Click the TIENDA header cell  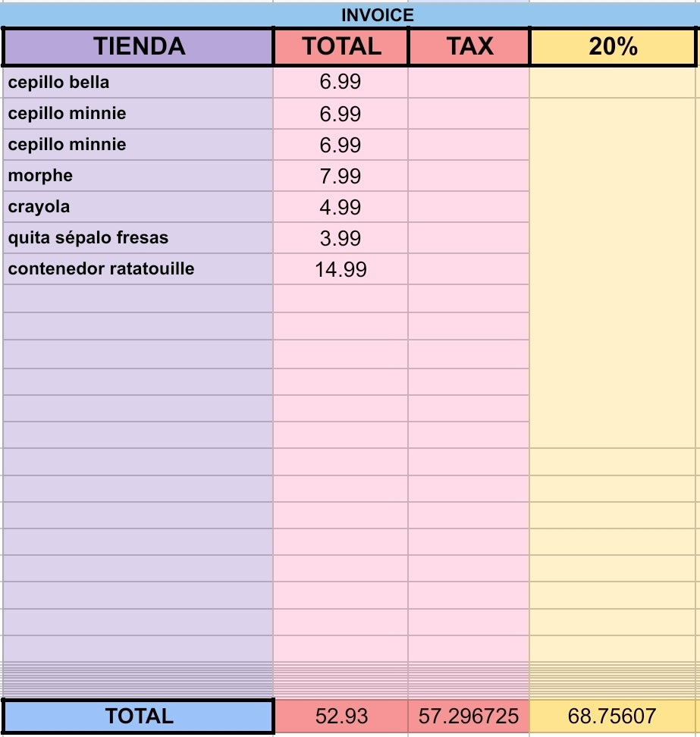[138, 46]
